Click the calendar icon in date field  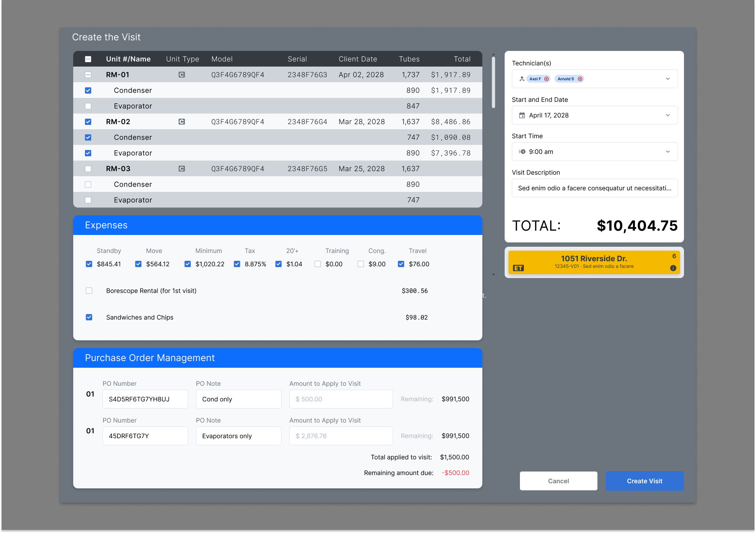522,115
